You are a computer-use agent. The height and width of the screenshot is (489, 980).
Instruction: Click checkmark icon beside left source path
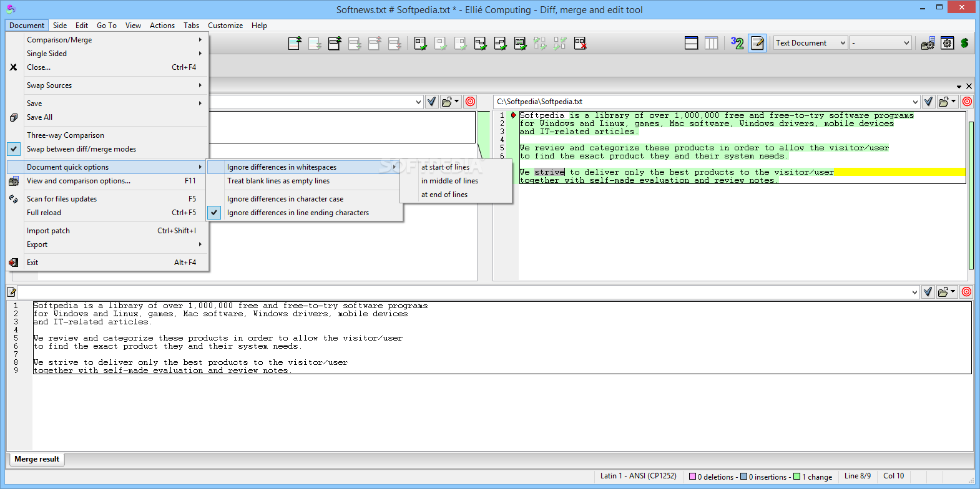click(x=432, y=102)
